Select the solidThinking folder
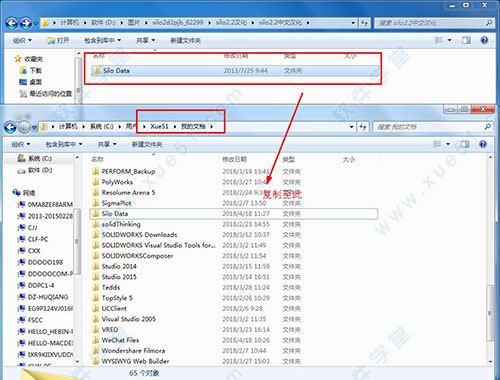The image size is (500, 380). coord(117,224)
